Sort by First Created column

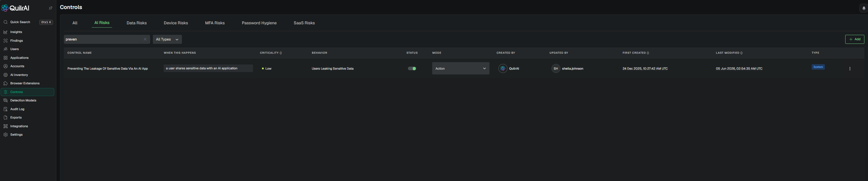pos(636,53)
